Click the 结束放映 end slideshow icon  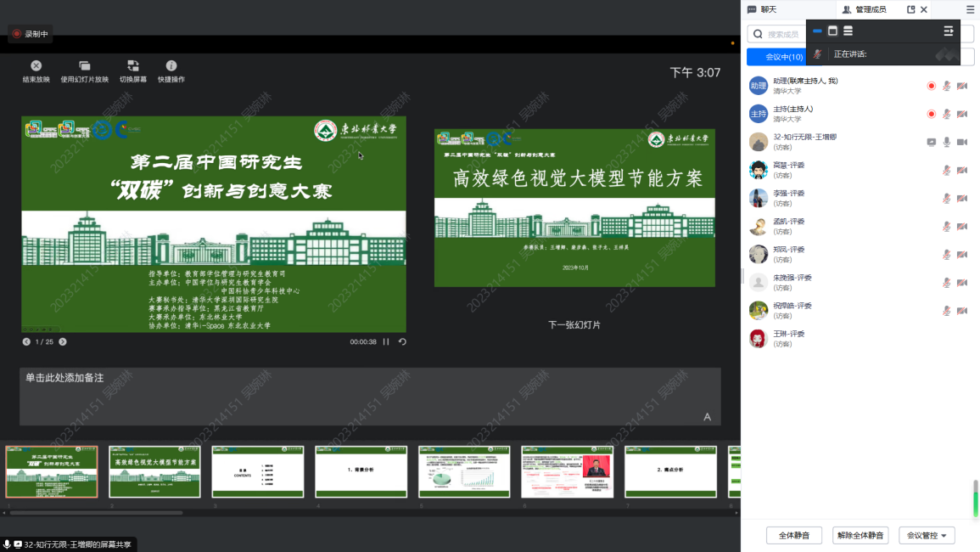coord(36,65)
